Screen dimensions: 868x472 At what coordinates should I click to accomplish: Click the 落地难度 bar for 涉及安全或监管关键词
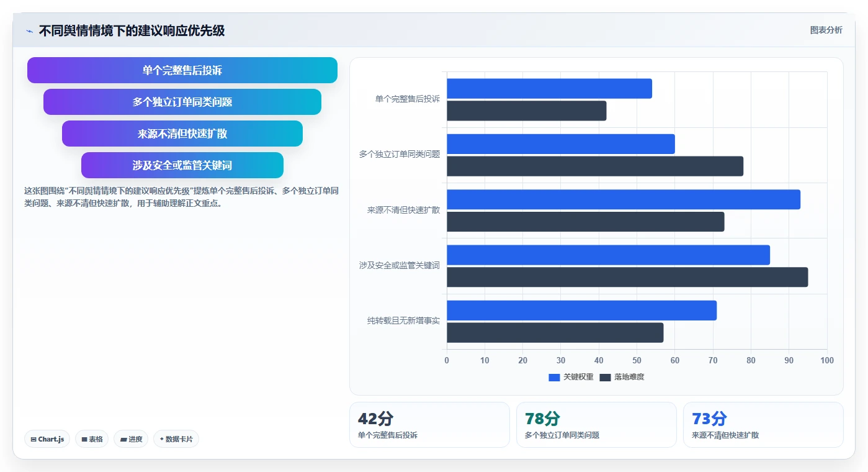[627, 277]
